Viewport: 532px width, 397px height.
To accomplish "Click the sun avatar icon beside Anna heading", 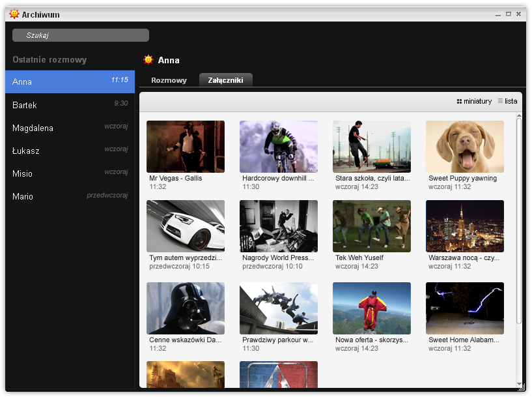I will point(148,60).
